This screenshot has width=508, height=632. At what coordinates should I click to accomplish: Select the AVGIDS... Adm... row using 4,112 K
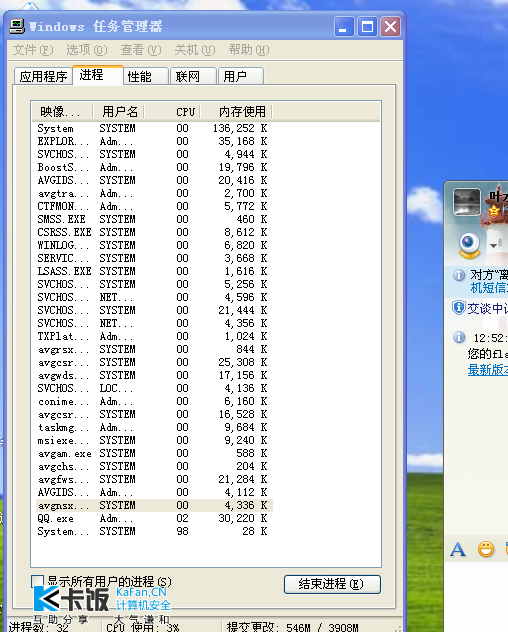tap(154, 492)
